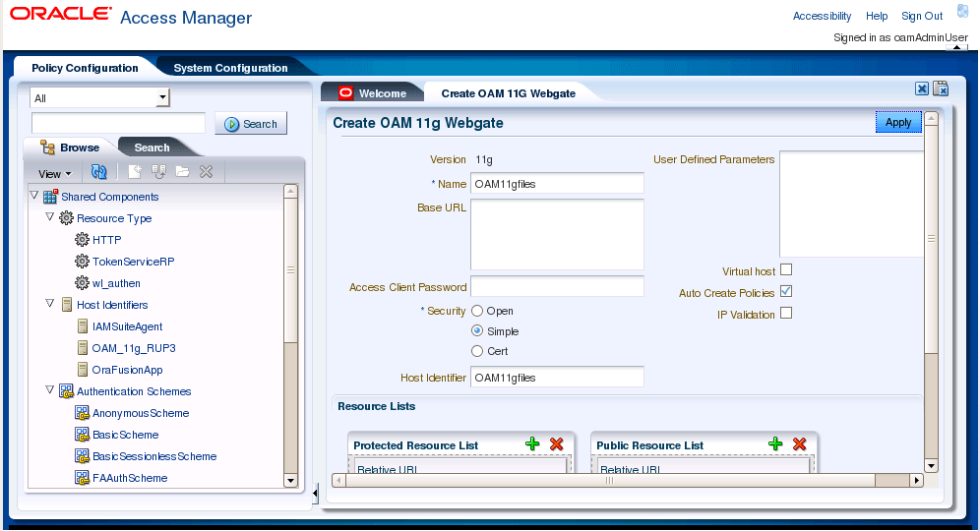
Task: Click the Resource Type gear icon
Action: [66, 218]
